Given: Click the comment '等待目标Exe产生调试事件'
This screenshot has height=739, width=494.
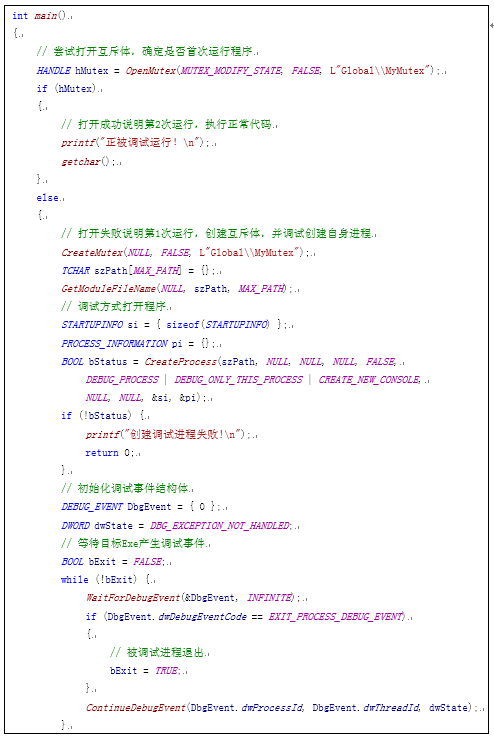Looking at the screenshot, I should click(133, 543).
